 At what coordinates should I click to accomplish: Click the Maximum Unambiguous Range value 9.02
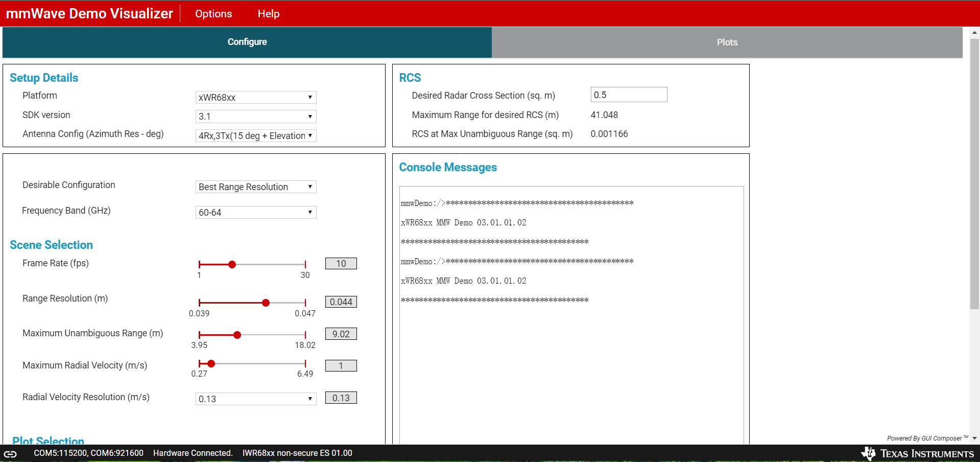[x=341, y=334]
